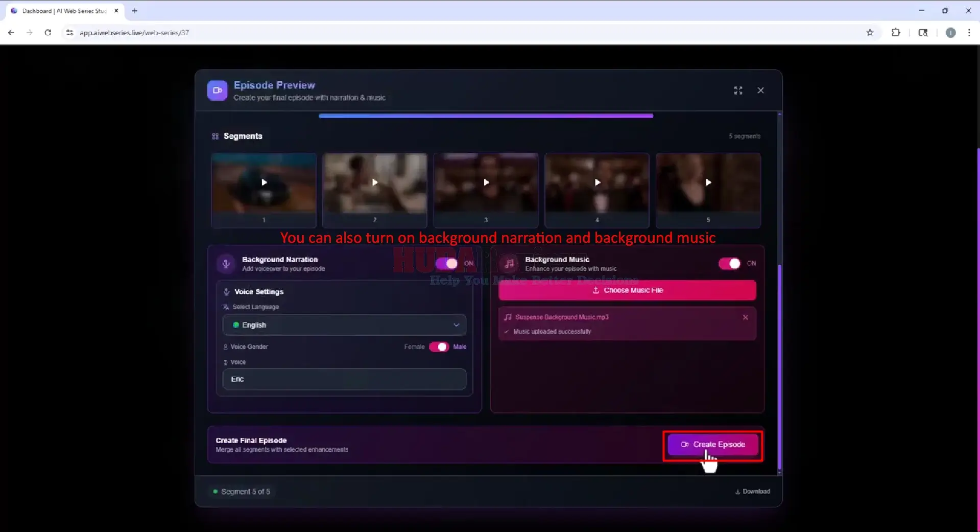Open the side panel browser icon
This screenshot has width=980, height=532.
coord(923,33)
